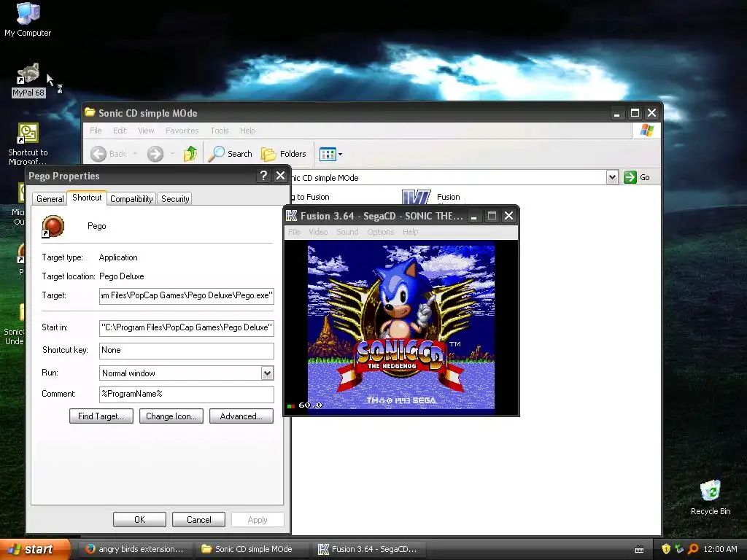Click the Comment field
This screenshot has width=747, height=560.
pos(186,394)
